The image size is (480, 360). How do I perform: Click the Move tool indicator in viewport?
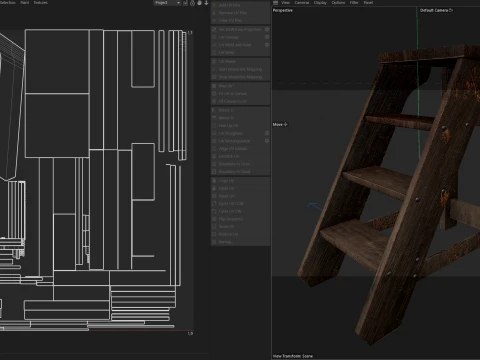[x=280, y=124]
